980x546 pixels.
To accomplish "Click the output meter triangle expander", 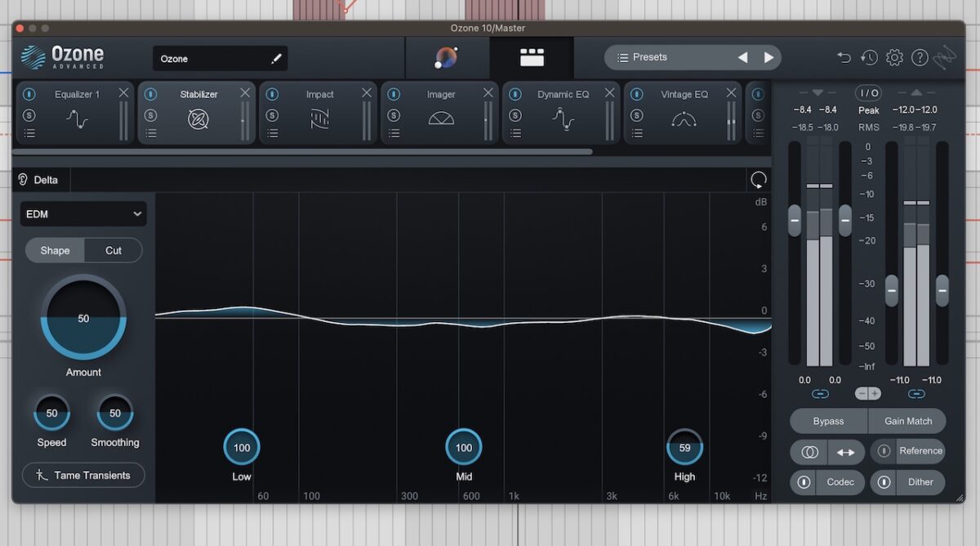I will pyautogui.click(x=915, y=92).
